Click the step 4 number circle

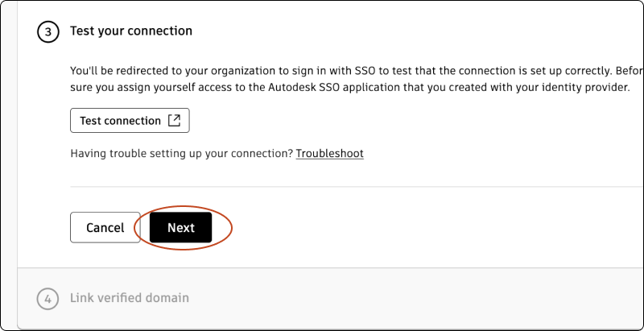pyautogui.click(x=47, y=299)
